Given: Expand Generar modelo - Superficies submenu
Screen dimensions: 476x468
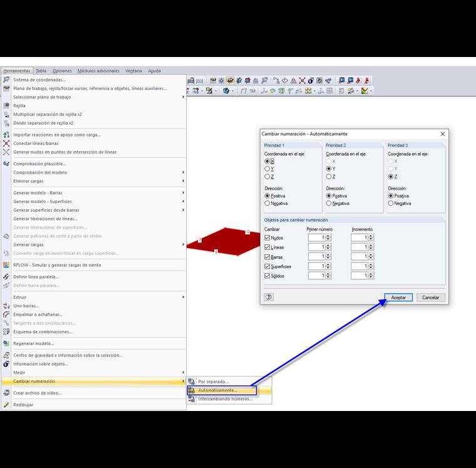Looking at the screenshot, I should pos(183,201).
